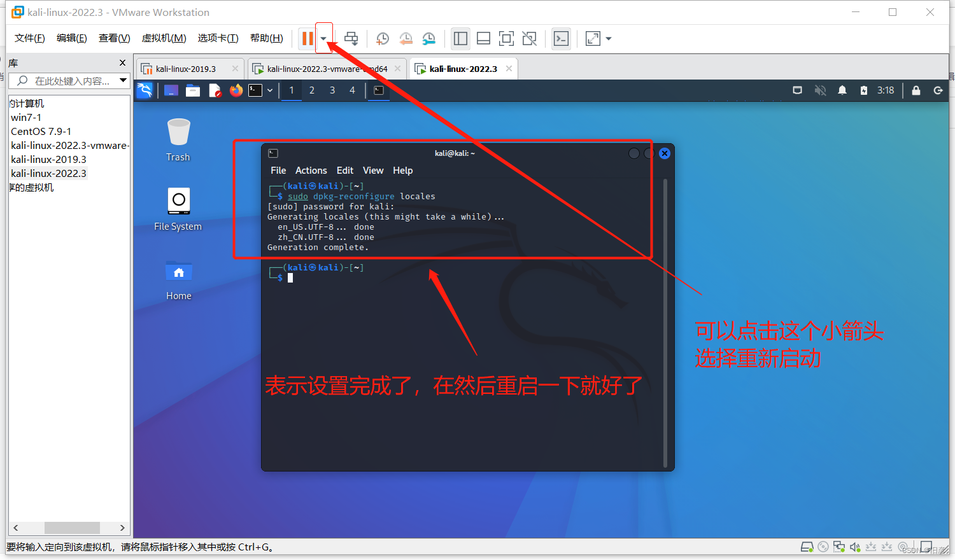
Task: Toggle Unity mode
Action: 529,38
